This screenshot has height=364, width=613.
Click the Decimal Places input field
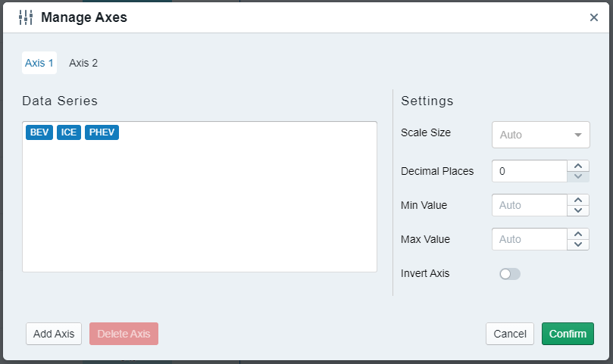530,171
